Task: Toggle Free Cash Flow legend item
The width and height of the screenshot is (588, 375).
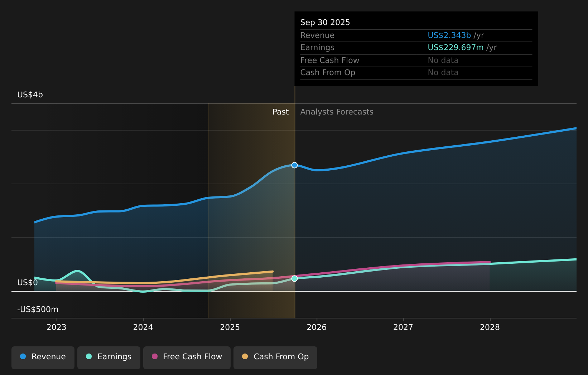Action: pyautogui.click(x=187, y=357)
